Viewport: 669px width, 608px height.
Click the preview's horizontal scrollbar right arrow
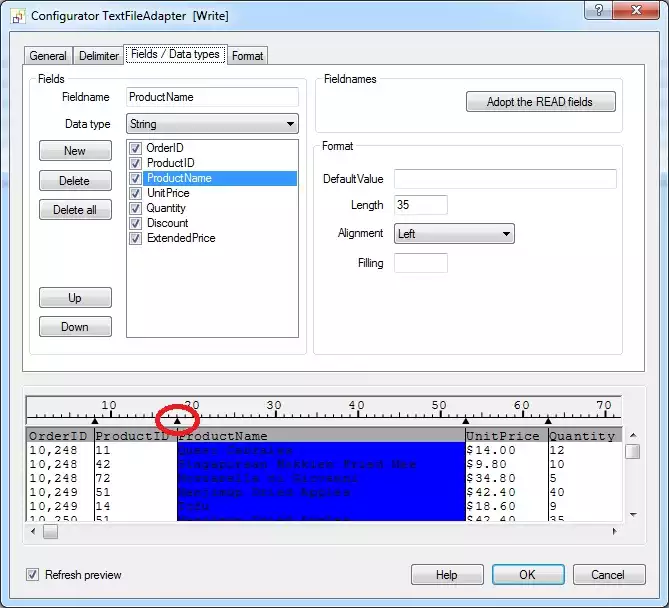[x=615, y=532]
